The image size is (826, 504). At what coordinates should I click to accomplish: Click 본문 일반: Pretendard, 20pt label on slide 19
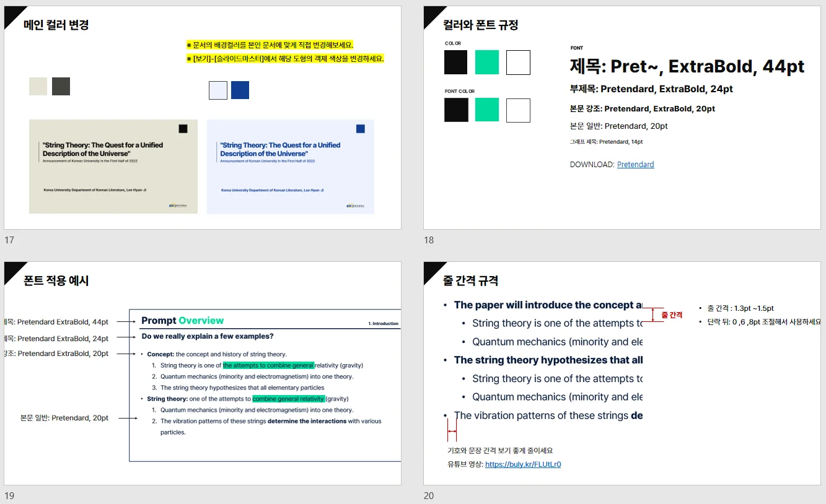(x=64, y=418)
